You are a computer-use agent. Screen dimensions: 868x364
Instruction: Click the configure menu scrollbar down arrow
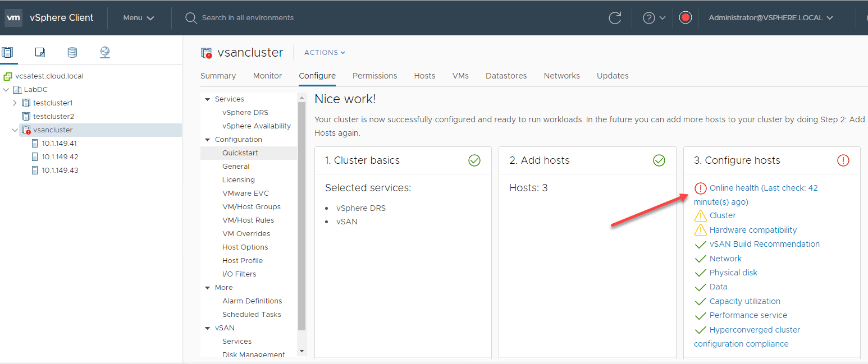click(x=301, y=351)
